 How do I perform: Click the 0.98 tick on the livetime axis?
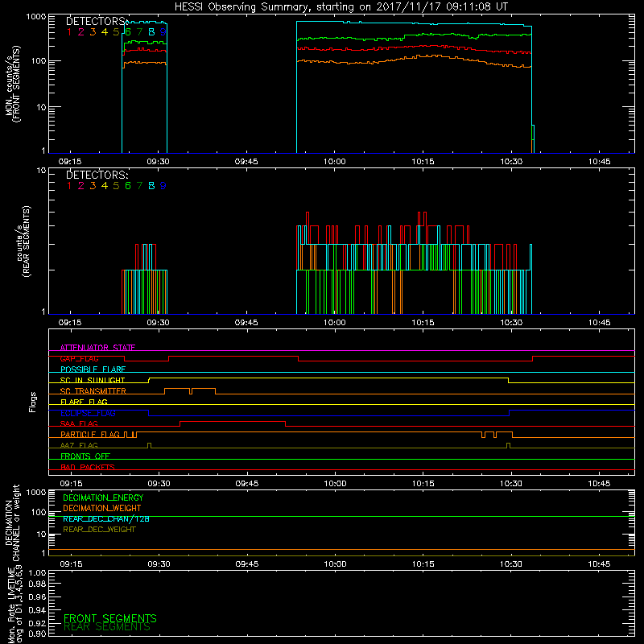click(x=37, y=584)
